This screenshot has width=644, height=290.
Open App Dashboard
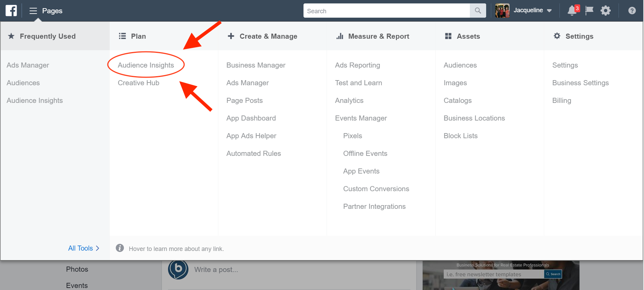[x=251, y=118]
